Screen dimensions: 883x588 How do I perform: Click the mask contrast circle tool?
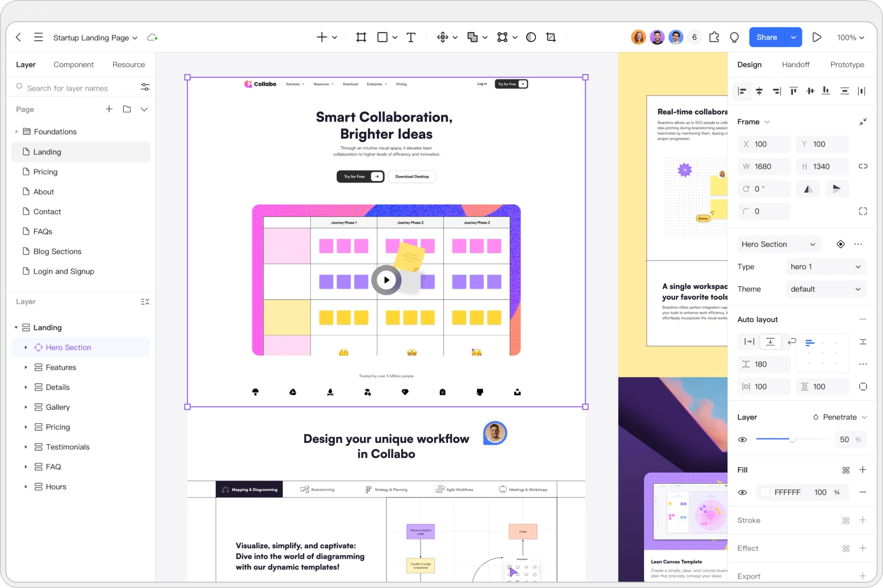(x=531, y=37)
